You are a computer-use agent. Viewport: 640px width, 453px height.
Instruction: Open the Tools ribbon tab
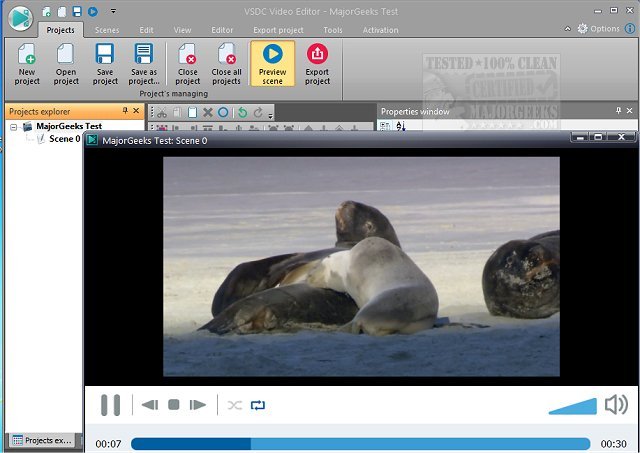[333, 30]
